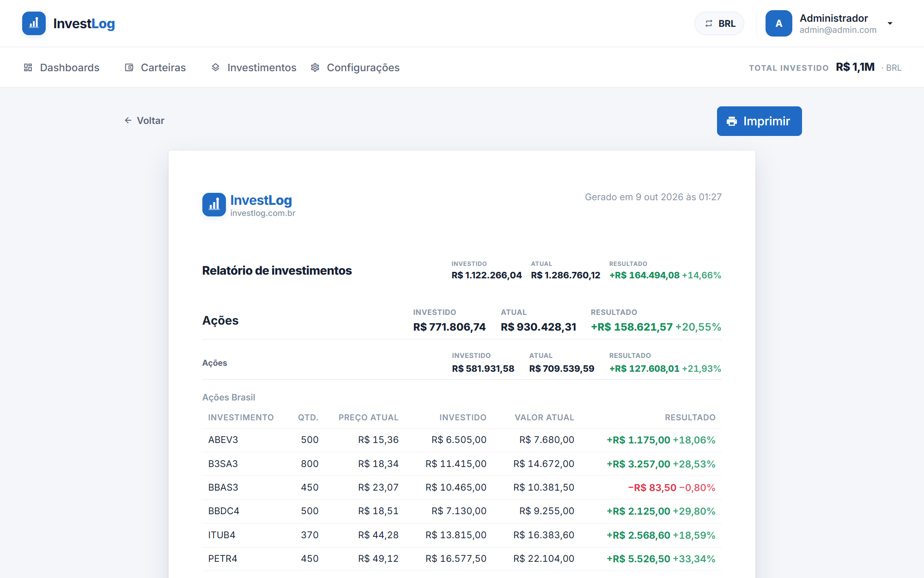Click the printer icon in Imprimir button
Screen dimensions: 924x578
pos(732,121)
